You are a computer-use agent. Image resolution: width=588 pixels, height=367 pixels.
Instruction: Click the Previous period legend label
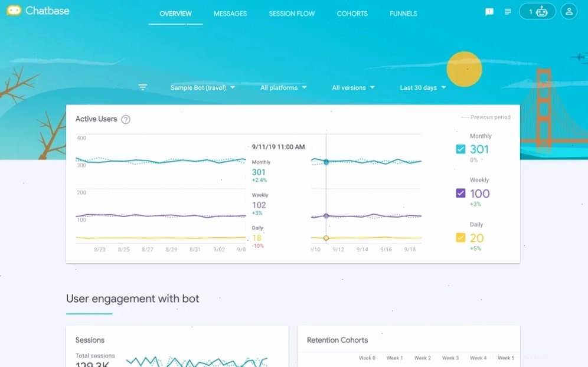tap(490, 117)
